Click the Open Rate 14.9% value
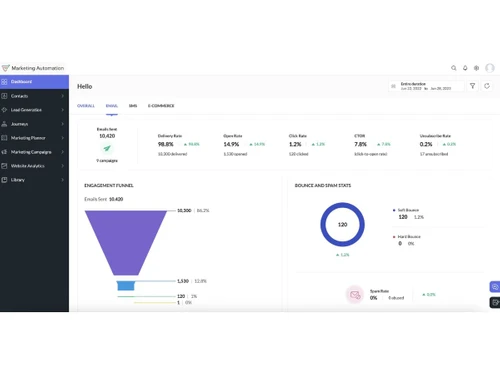 click(x=231, y=144)
